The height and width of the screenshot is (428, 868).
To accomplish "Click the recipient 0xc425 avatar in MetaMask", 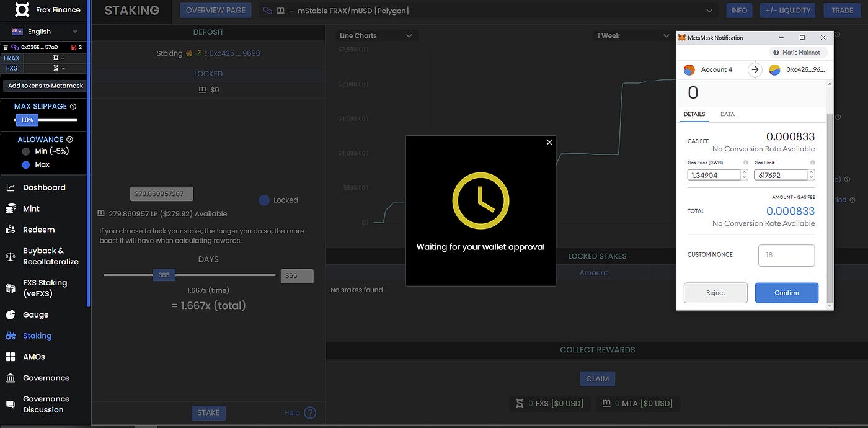I will (x=774, y=70).
